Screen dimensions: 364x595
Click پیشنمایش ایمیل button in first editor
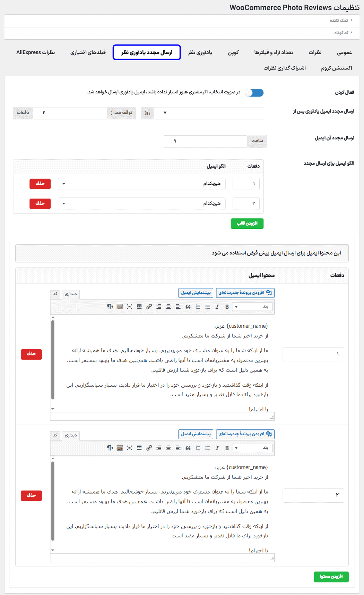[x=196, y=293]
